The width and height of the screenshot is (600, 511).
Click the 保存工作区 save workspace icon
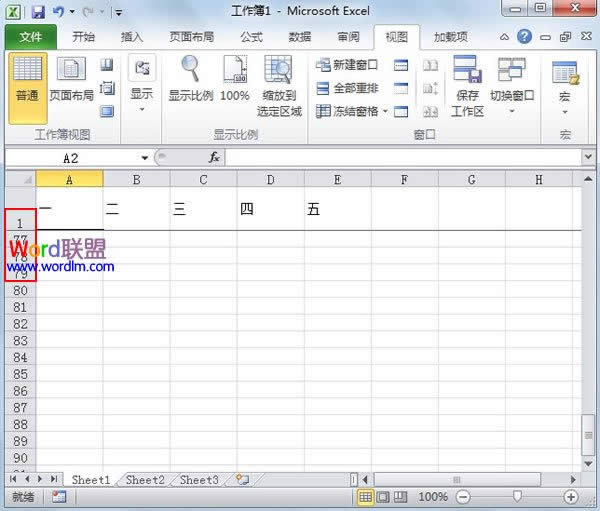(467, 85)
